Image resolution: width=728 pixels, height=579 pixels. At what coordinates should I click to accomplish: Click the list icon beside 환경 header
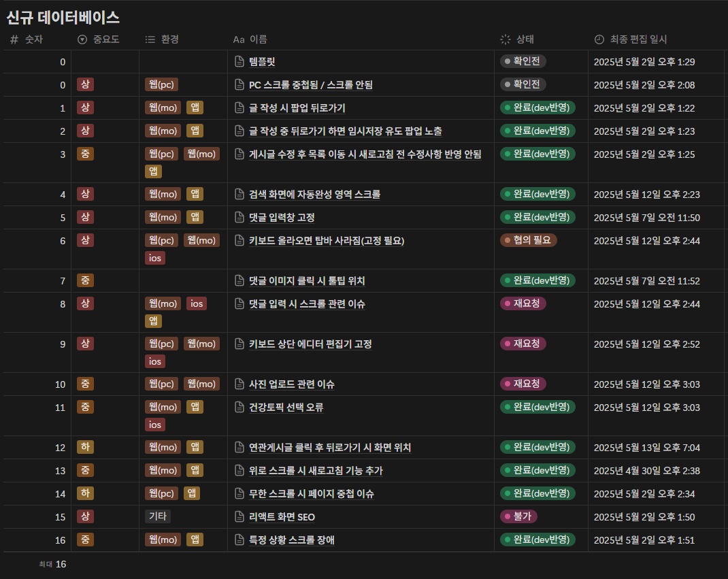150,39
